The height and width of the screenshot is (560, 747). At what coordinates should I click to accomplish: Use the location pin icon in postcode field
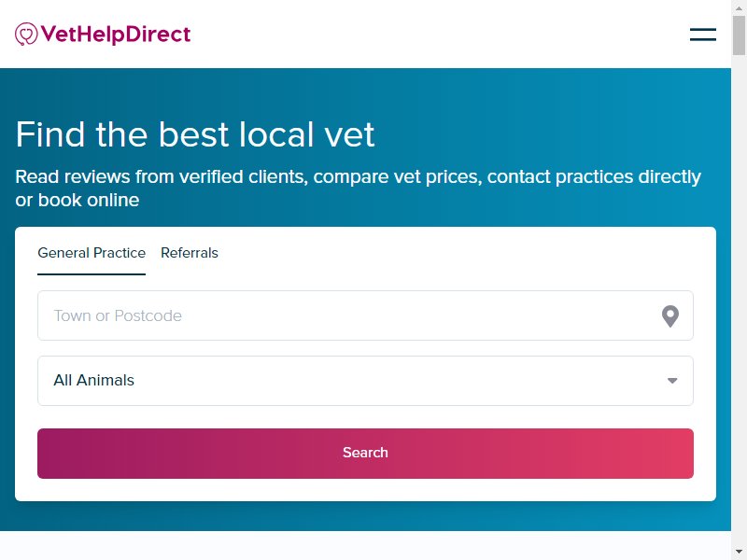click(x=669, y=316)
